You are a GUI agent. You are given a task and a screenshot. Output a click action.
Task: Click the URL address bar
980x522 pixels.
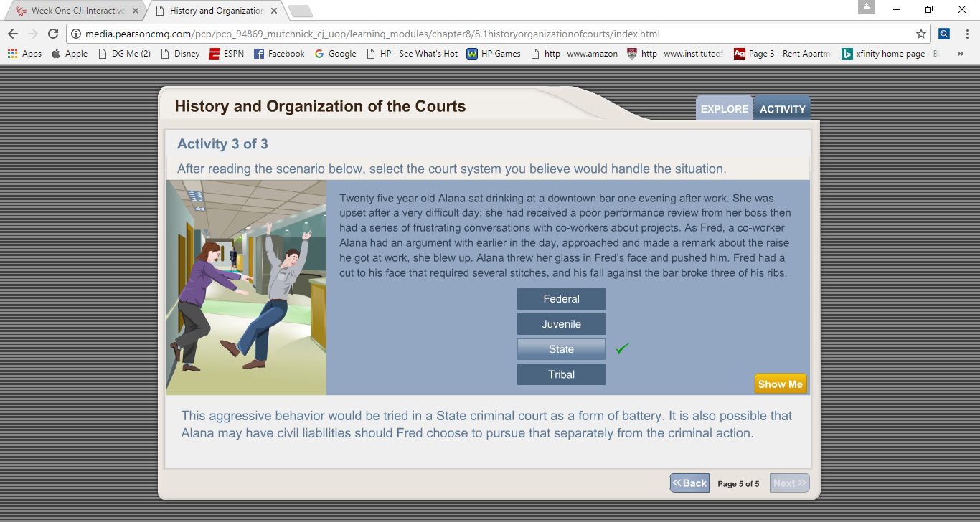(495, 34)
